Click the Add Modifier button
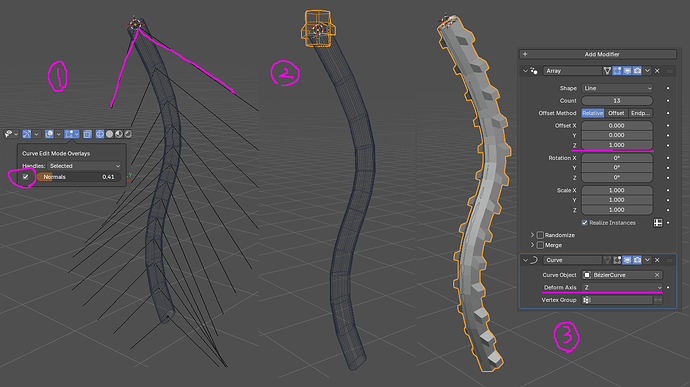 point(598,54)
